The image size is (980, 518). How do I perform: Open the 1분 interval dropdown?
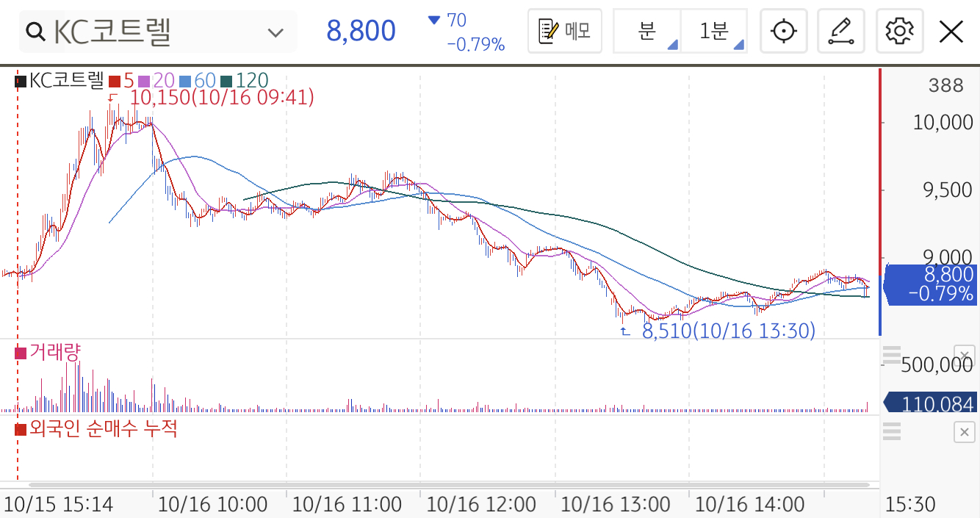point(714,31)
